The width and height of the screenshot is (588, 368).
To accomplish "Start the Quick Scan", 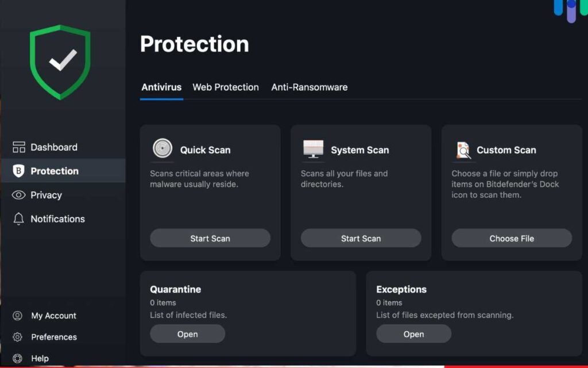I will 210,238.
